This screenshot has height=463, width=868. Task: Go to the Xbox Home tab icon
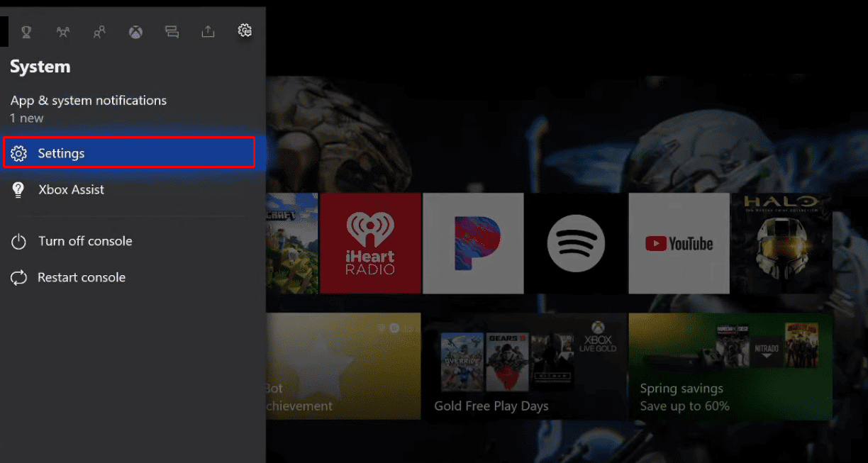pyautogui.click(x=135, y=31)
